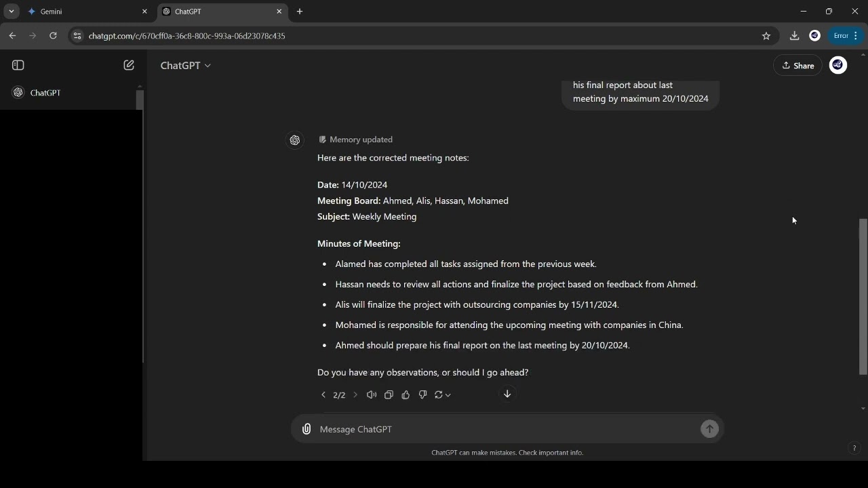Click 'Do you have any observations' text
The height and width of the screenshot is (488, 868).
422,373
